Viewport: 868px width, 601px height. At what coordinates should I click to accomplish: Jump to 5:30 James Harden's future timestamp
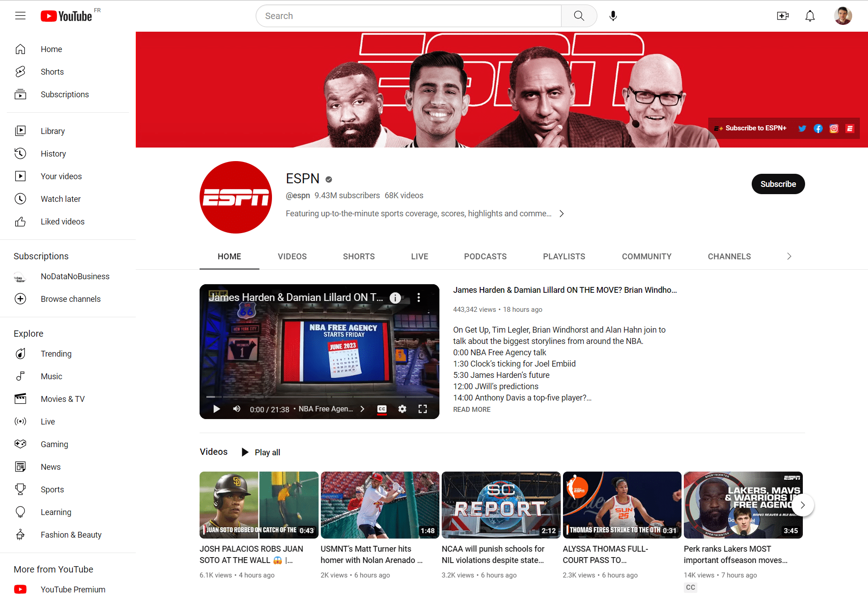click(501, 375)
